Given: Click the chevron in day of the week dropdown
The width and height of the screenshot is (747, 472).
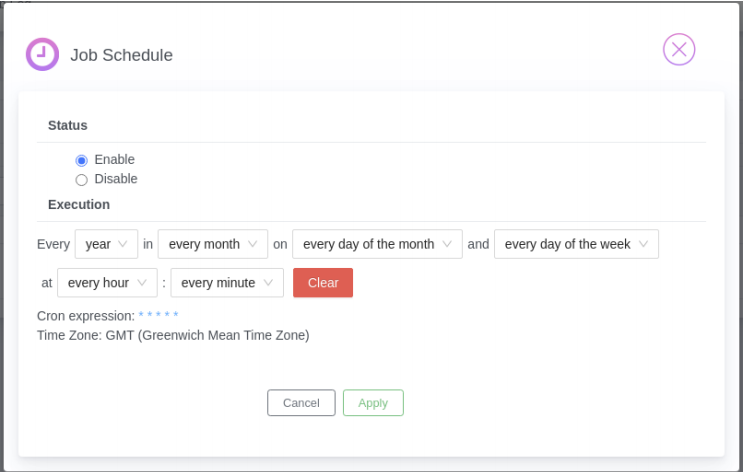Looking at the screenshot, I should [643, 244].
